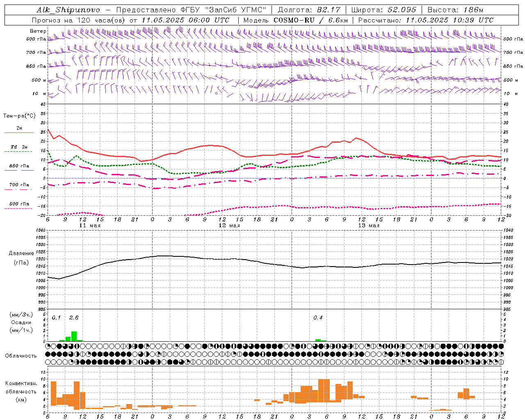Click the date label 11 мая
This screenshot has width=525, height=420.
[90, 226]
